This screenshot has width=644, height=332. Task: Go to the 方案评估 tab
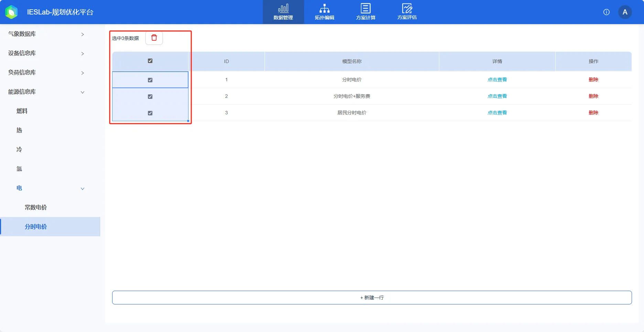coord(407,12)
